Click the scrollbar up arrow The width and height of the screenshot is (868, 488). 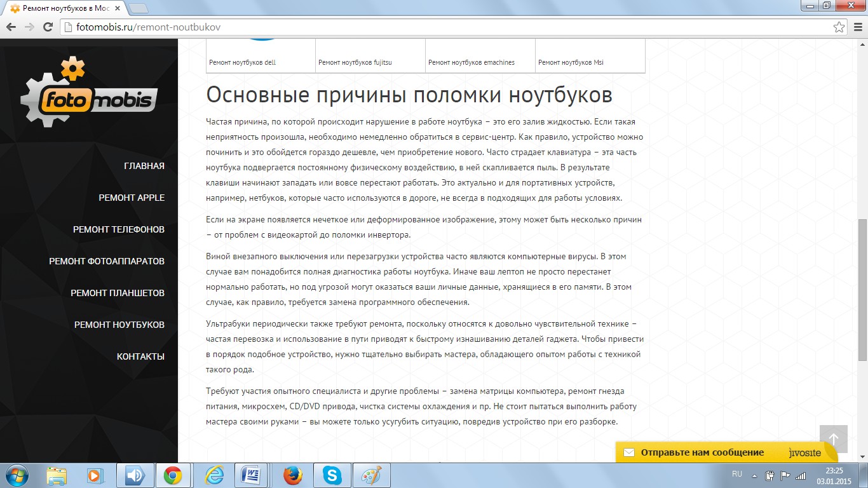862,43
